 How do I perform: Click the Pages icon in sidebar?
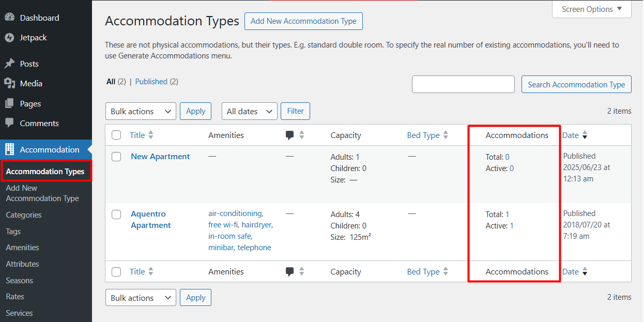9,103
